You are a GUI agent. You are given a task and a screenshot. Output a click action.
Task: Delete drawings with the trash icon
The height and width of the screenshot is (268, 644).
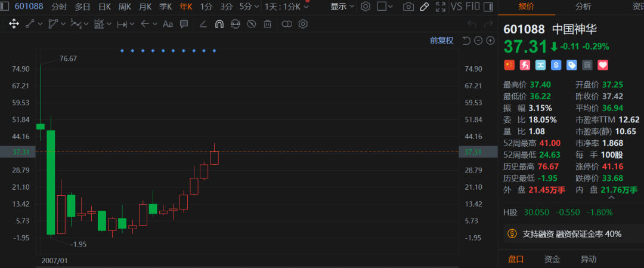coord(267,24)
